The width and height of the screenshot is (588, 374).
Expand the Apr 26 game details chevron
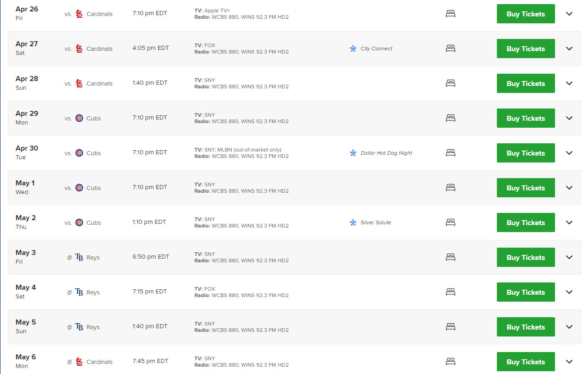coord(569,14)
